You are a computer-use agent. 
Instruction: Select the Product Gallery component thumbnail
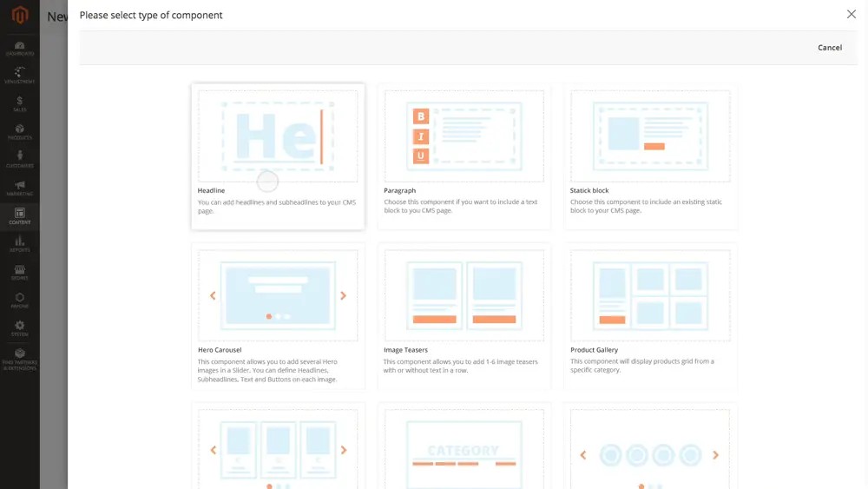(x=650, y=295)
